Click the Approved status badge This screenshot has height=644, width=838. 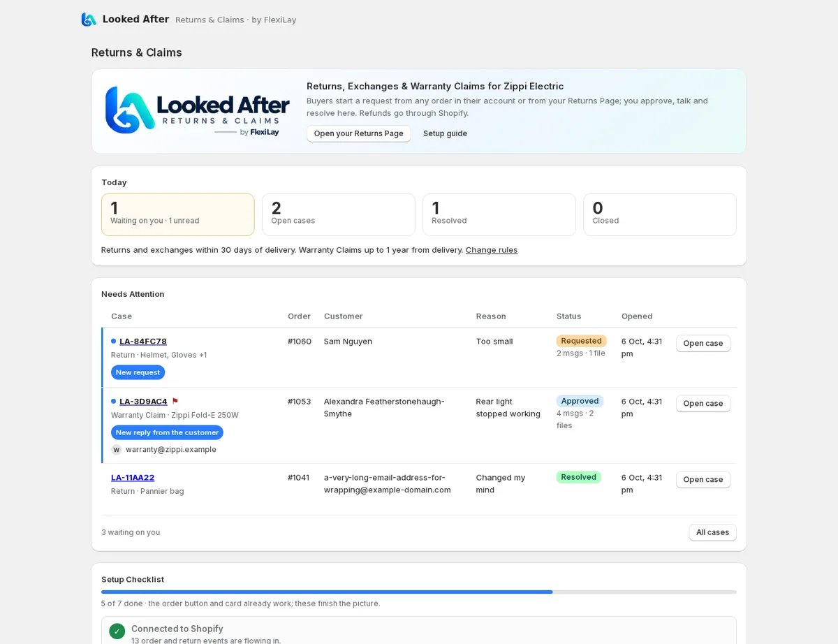(x=580, y=401)
